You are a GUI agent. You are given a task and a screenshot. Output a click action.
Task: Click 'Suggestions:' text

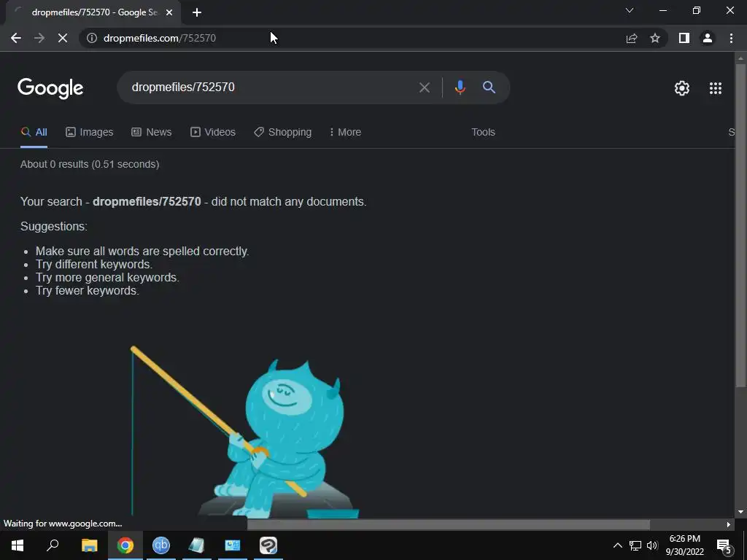[x=54, y=227]
